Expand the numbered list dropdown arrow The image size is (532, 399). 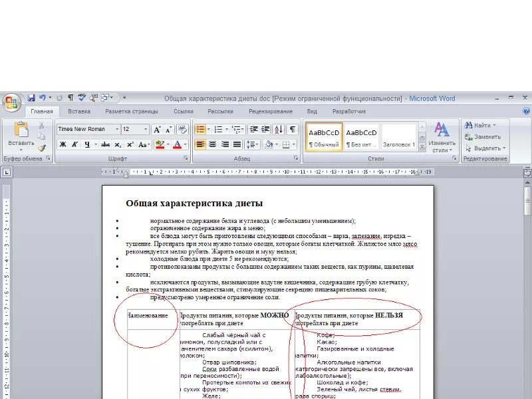pyautogui.click(x=227, y=129)
